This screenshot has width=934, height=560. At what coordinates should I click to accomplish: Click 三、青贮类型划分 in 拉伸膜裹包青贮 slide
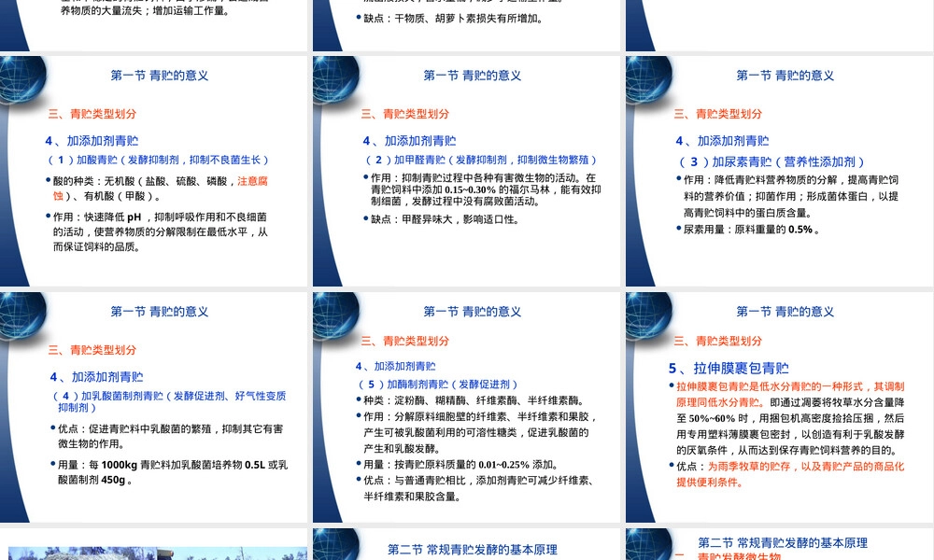pos(717,341)
